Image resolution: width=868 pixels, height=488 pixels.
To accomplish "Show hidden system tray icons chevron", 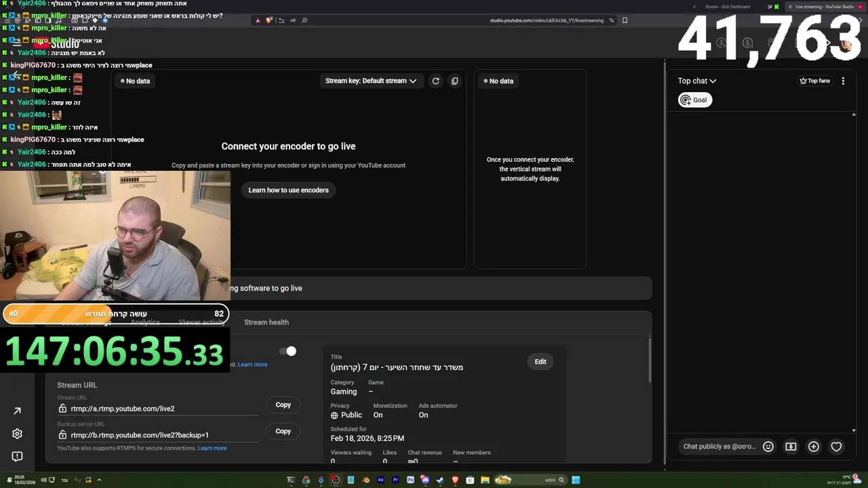I will click(x=99, y=480).
